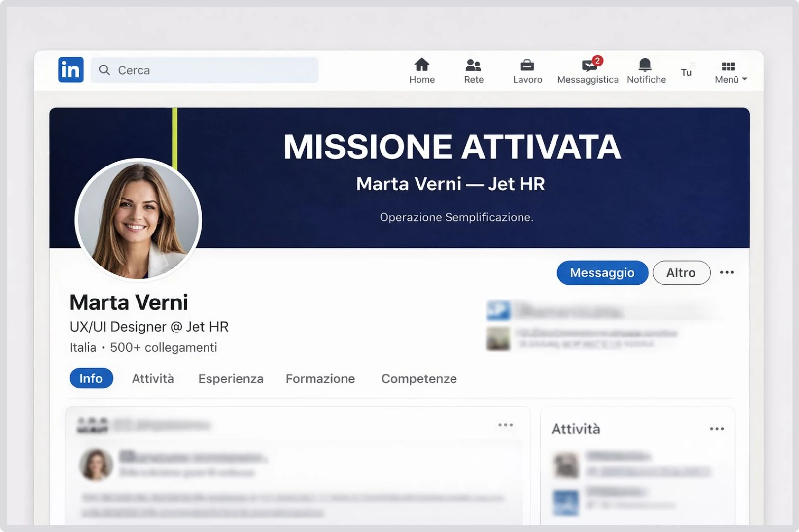The height and width of the screenshot is (532, 799).
Task: Go to Home via house icon
Action: point(422,65)
